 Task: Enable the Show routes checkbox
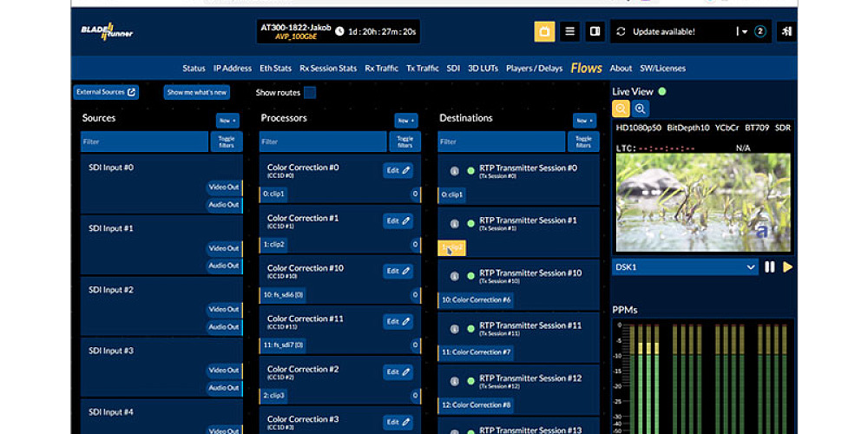pos(310,93)
